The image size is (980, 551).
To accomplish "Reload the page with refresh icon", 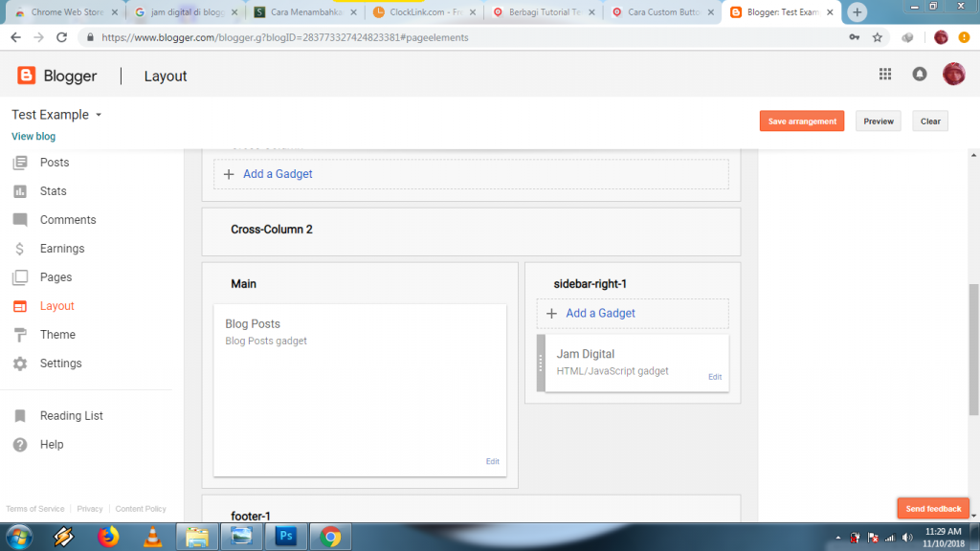I will click(x=61, y=37).
